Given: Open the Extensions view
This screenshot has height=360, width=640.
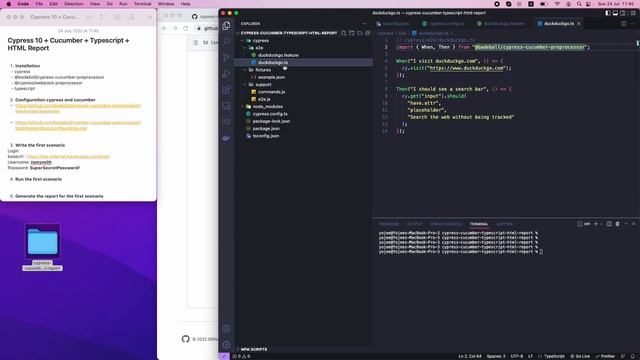Looking at the screenshot, I should [x=227, y=90].
